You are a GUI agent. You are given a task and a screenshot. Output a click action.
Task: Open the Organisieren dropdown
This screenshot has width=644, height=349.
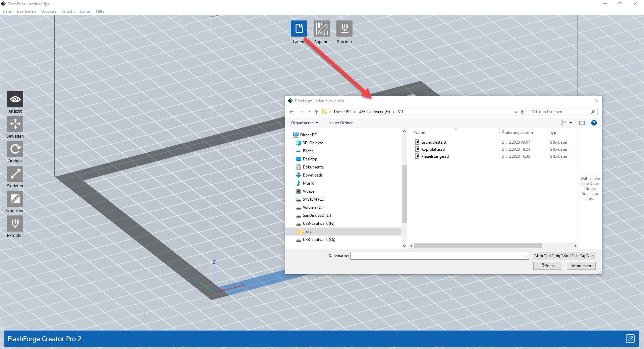coord(304,123)
